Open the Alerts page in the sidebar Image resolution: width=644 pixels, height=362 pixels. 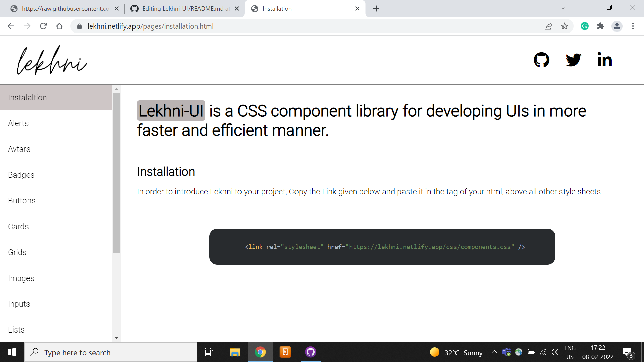click(x=18, y=123)
